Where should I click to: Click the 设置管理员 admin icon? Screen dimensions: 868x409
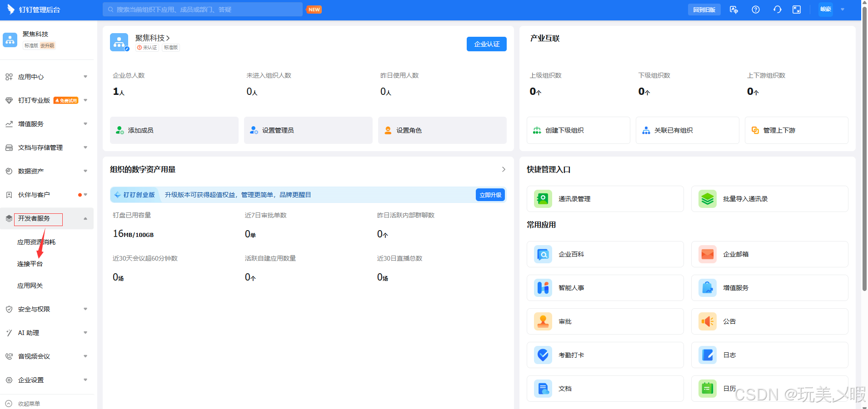point(254,130)
